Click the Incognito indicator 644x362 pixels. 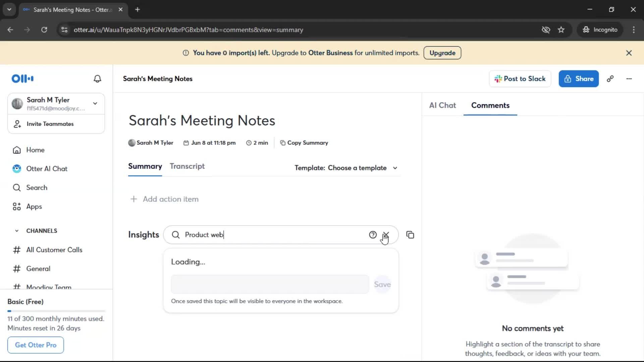click(600, 30)
